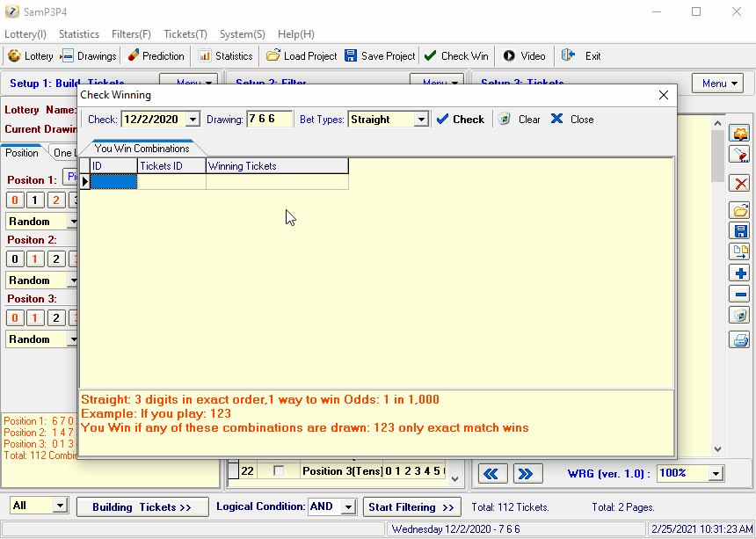
Task: Open the Random combo under Positon 2
Action: (73, 280)
